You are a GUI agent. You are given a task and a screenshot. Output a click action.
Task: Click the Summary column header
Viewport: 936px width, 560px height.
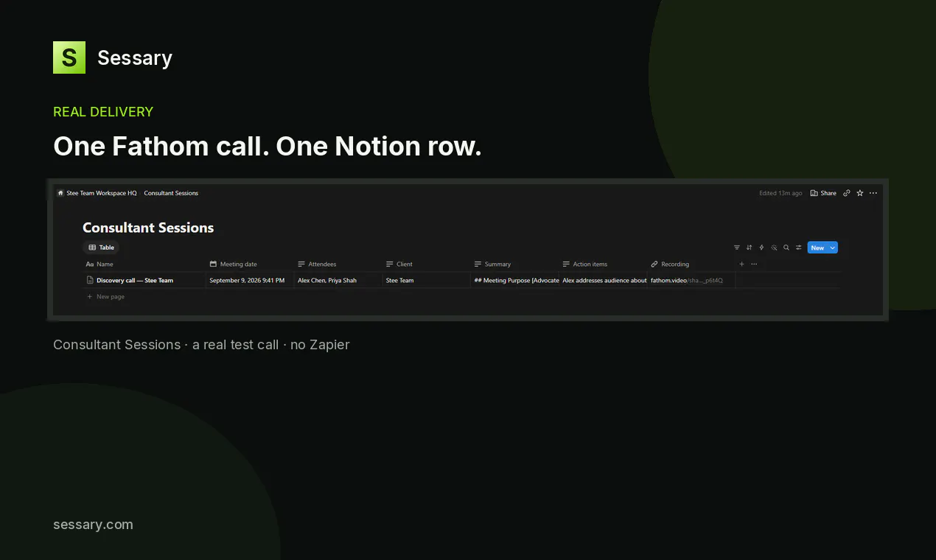point(492,264)
